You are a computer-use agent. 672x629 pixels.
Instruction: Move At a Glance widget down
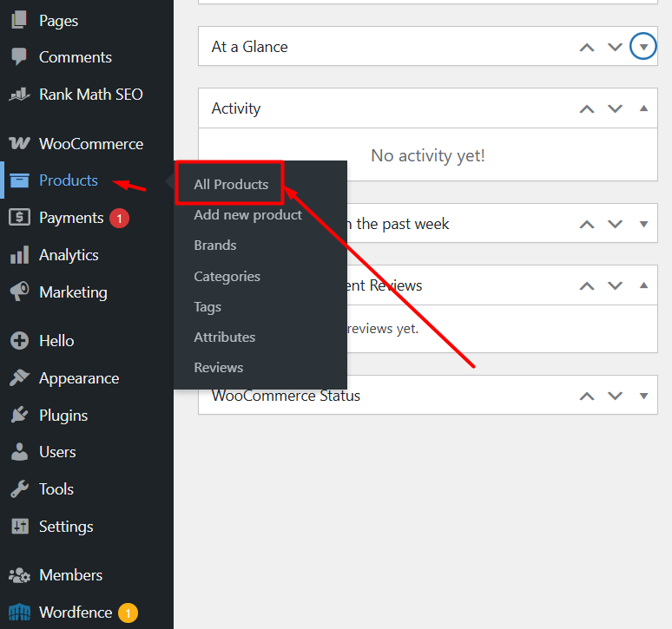pos(615,47)
